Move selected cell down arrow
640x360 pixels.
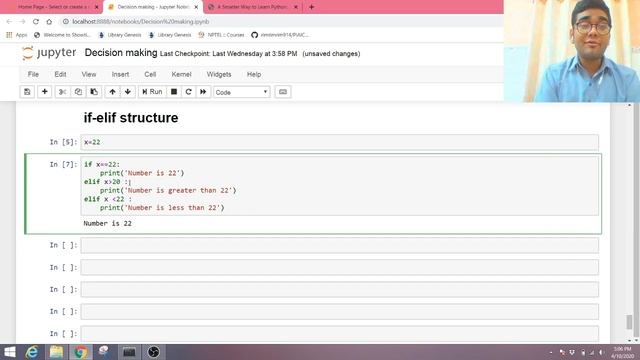[x=128, y=92]
